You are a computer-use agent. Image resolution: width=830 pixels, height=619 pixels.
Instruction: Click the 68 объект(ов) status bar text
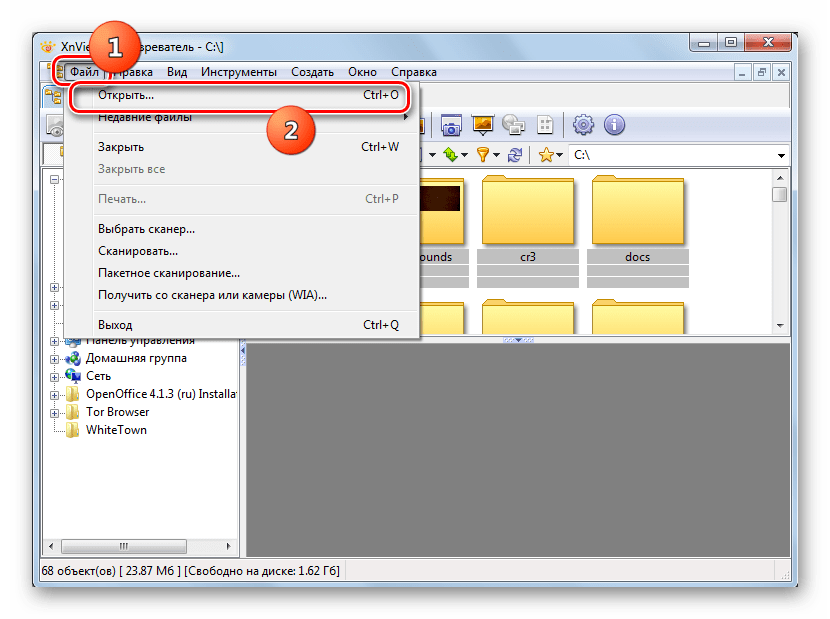78,571
